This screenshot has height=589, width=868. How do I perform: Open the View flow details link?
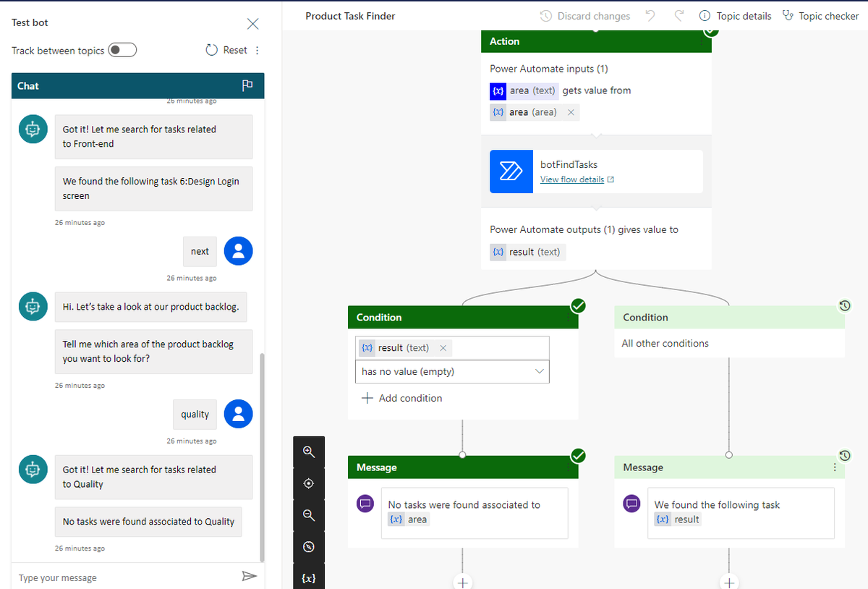(571, 179)
